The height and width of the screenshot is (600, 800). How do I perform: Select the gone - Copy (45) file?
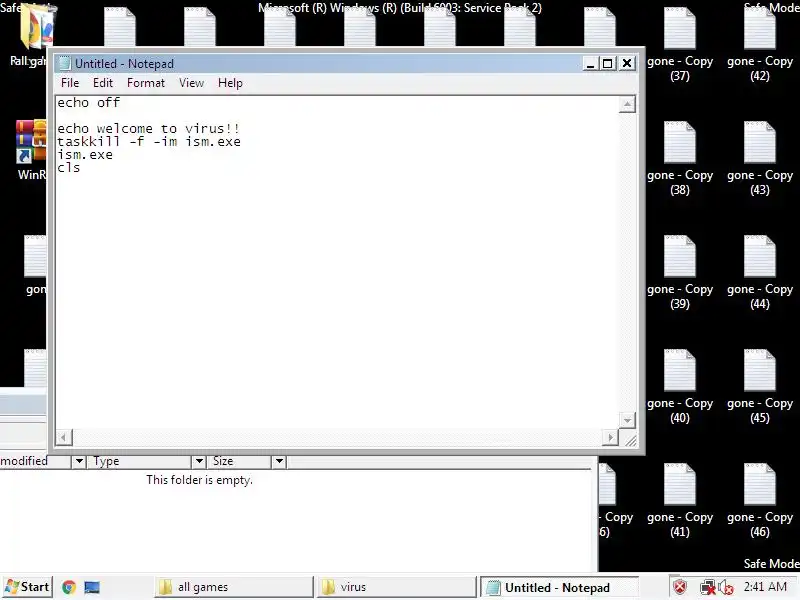[760, 387]
